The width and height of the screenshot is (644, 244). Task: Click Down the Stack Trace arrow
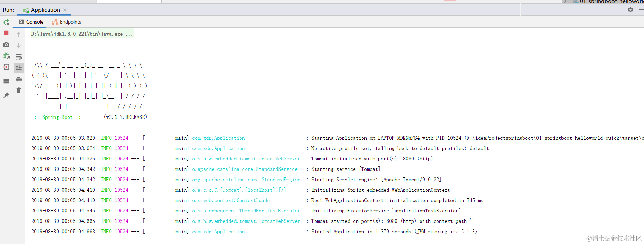click(19, 45)
